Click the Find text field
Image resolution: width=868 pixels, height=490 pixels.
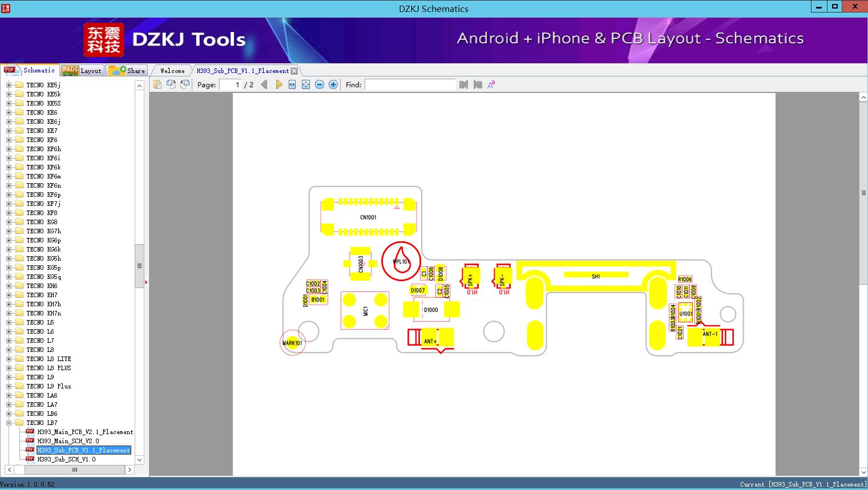(410, 84)
